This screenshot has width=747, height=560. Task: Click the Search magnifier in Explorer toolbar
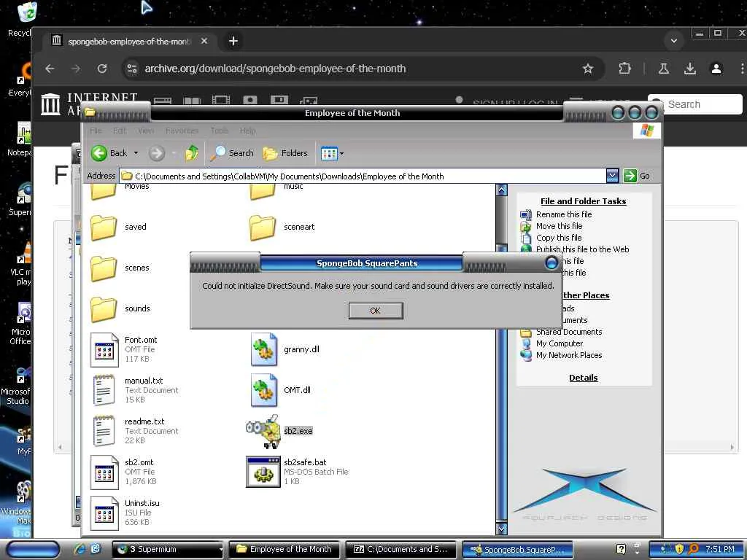click(232, 153)
